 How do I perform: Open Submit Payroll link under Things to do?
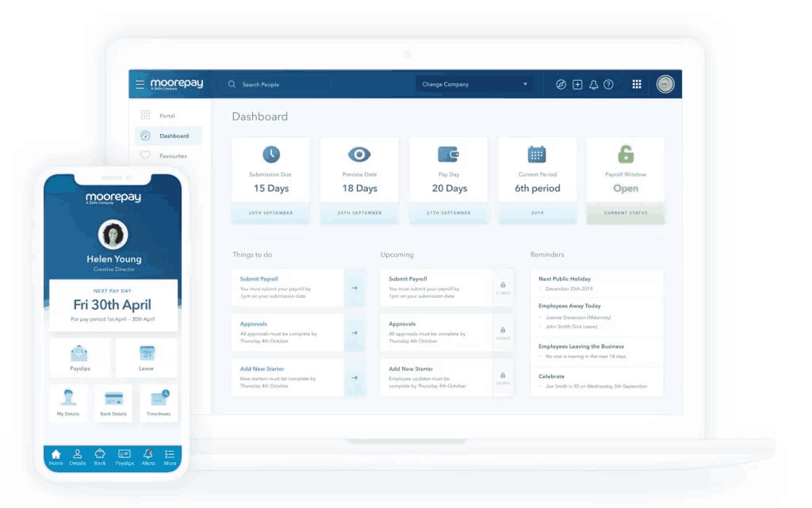click(x=259, y=279)
